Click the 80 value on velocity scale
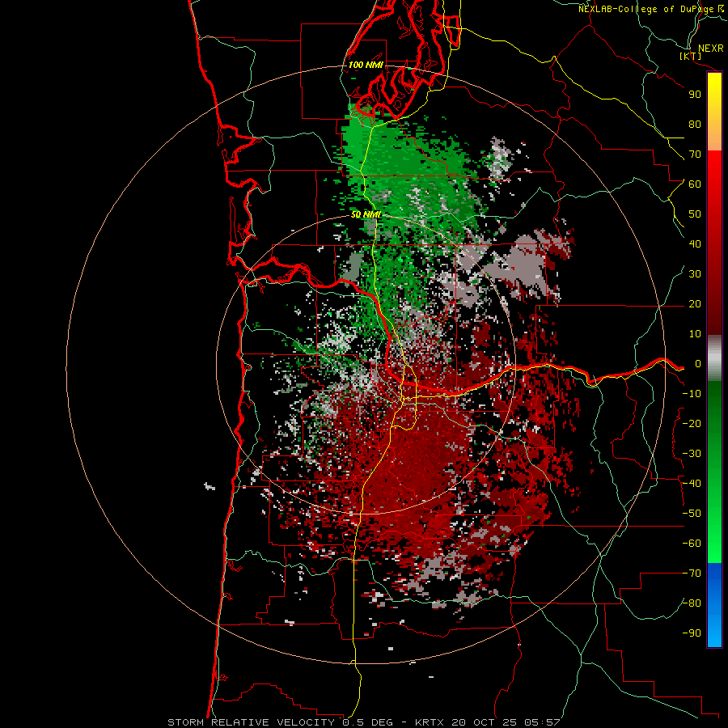Image resolution: width=728 pixels, height=728 pixels. pyautogui.click(x=695, y=124)
